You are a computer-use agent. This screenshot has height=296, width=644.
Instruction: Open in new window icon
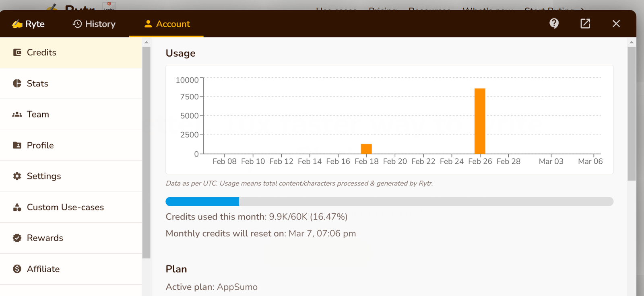pos(585,23)
